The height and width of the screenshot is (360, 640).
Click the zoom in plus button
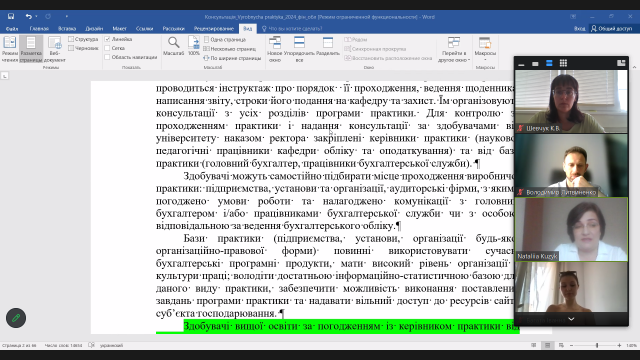point(619,345)
